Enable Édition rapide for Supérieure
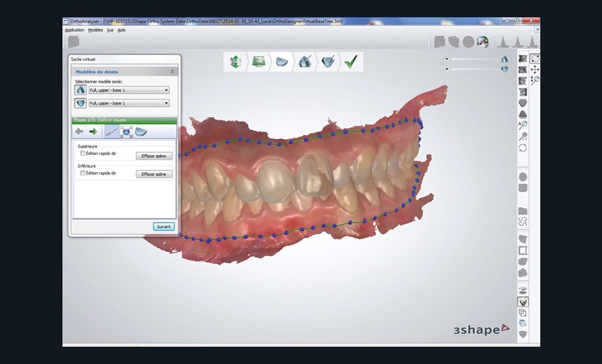 coord(83,153)
